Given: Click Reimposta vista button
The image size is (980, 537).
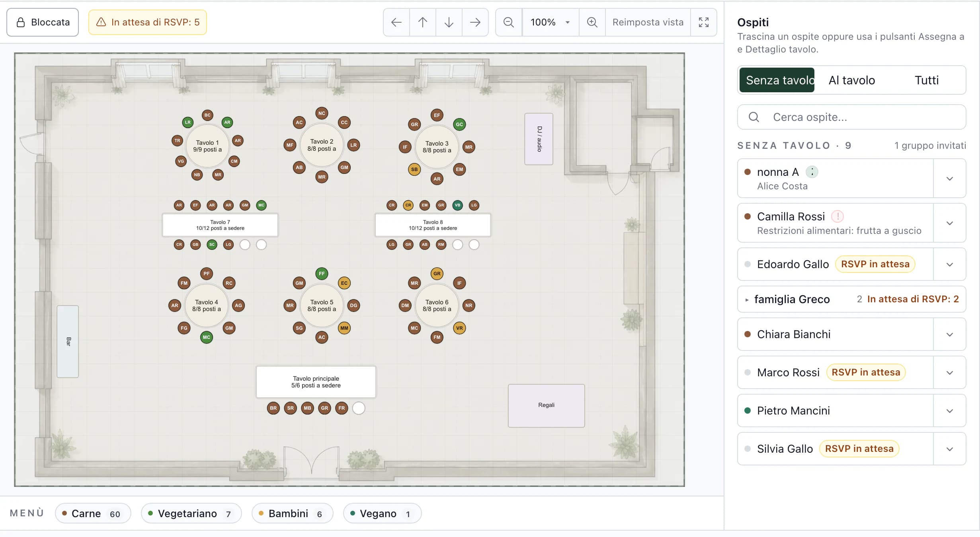Looking at the screenshot, I should 648,22.
